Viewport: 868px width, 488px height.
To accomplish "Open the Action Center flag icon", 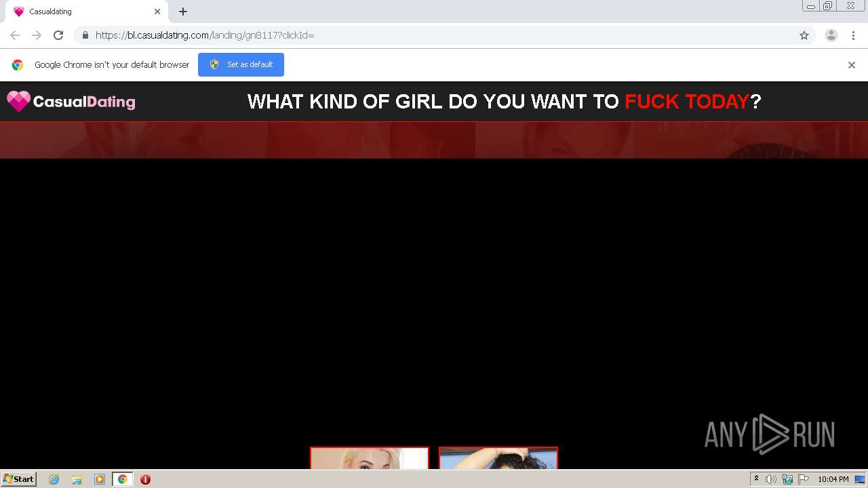I will (802, 479).
